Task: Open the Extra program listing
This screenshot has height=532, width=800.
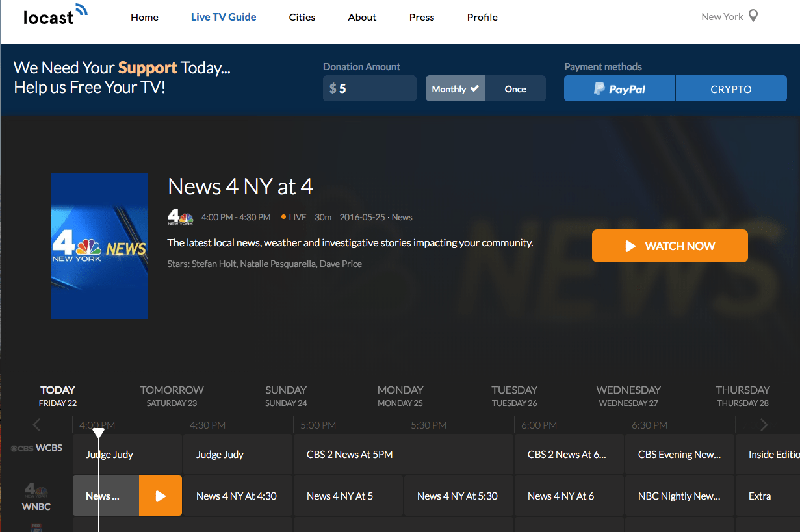Action: coord(768,496)
